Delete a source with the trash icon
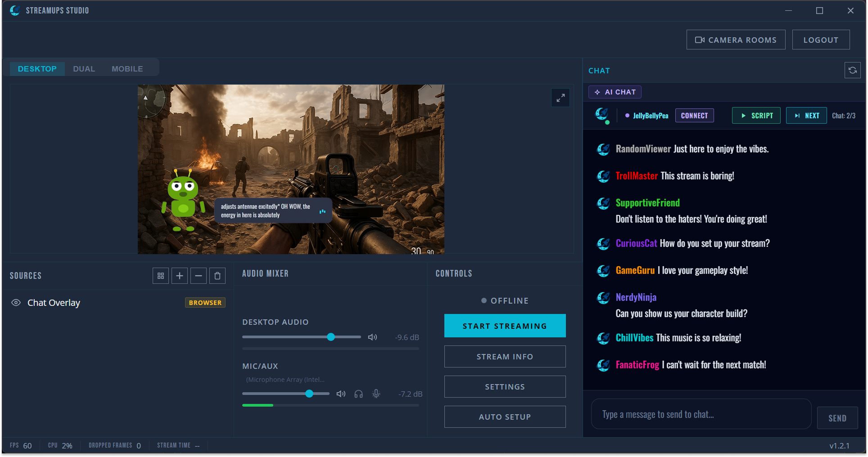Screen dimensions: 868x457 (217, 275)
